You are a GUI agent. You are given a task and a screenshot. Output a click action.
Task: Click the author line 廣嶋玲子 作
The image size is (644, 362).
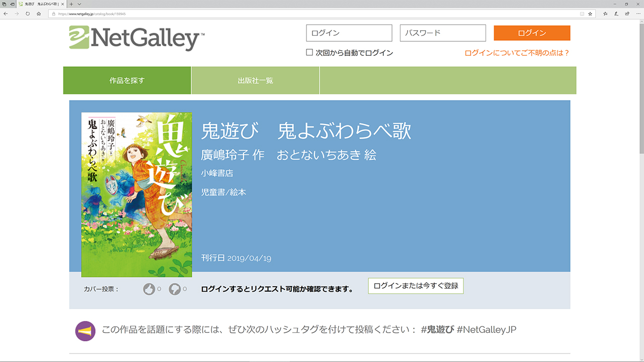point(232,155)
